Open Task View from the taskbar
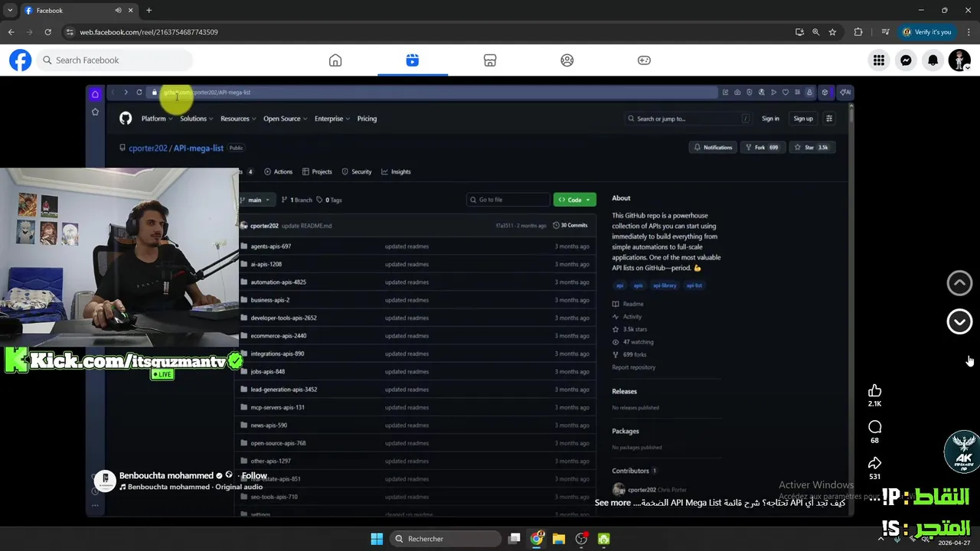Image resolution: width=980 pixels, height=551 pixels. tap(514, 539)
